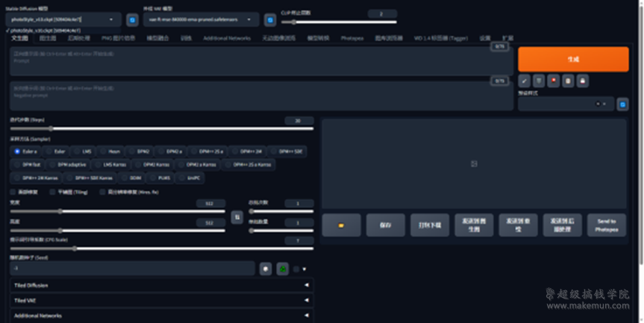This screenshot has width=644, height=323.
Task: Expand the Tiled Diffusion section
Action: [161, 285]
